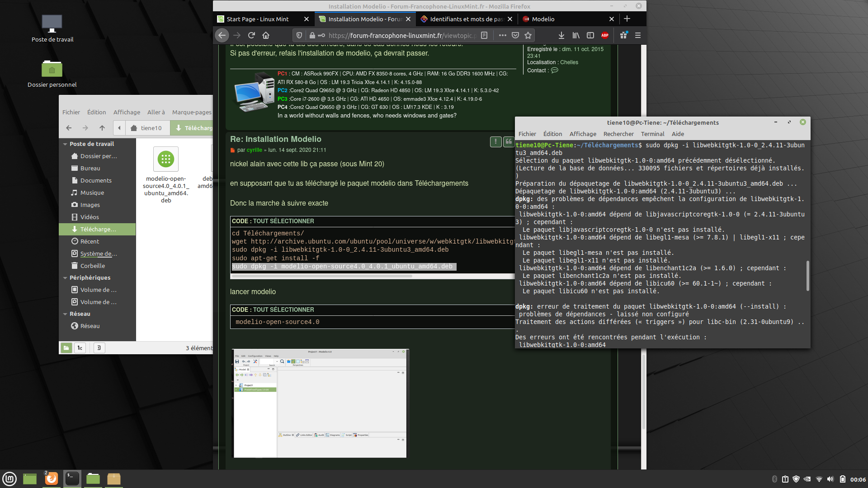Open Bluetooth tray icon
This screenshot has height=488, width=868.
pyautogui.click(x=774, y=479)
